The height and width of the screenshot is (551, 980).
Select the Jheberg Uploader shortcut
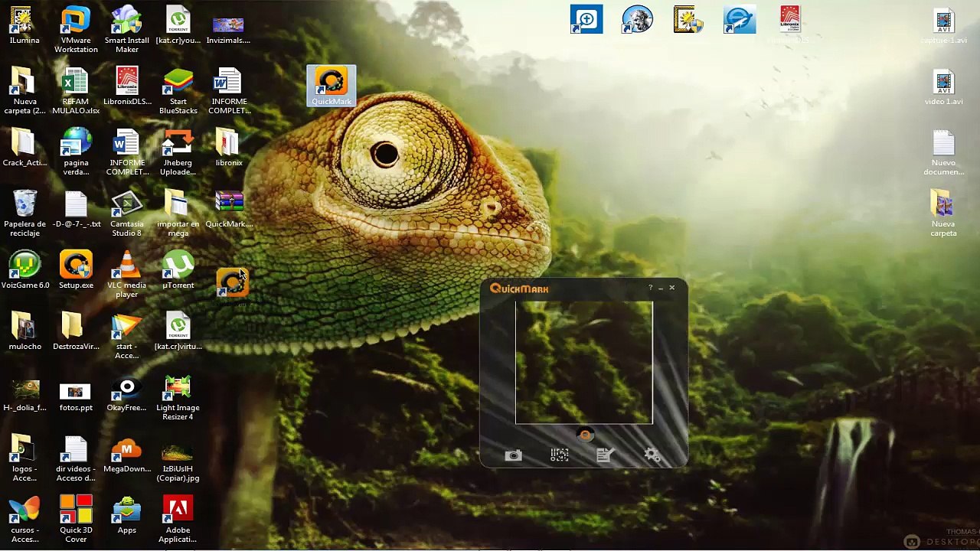point(178,152)
